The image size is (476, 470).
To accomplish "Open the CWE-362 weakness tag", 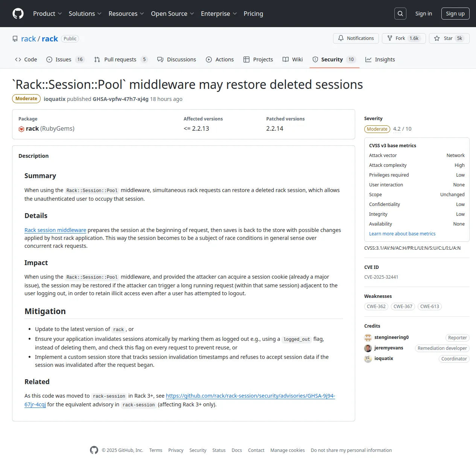I will click(x=376, y=307).
